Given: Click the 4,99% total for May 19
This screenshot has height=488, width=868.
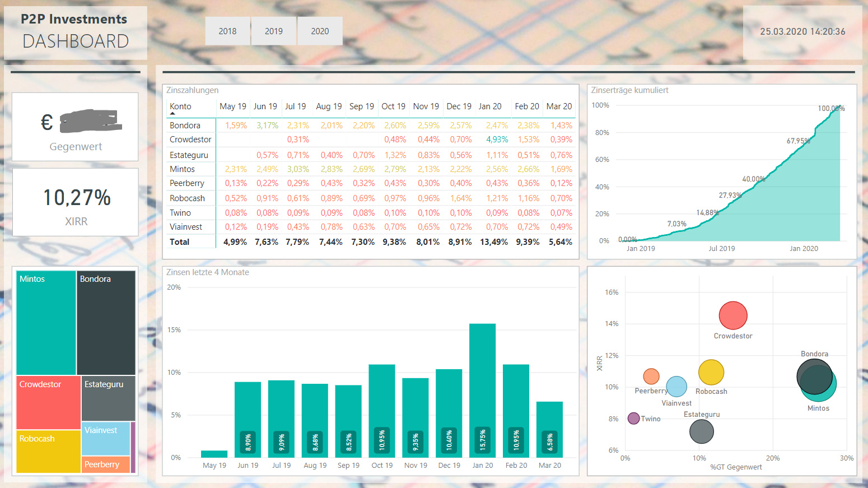Looking at the screenshot, I should point(235,242).
